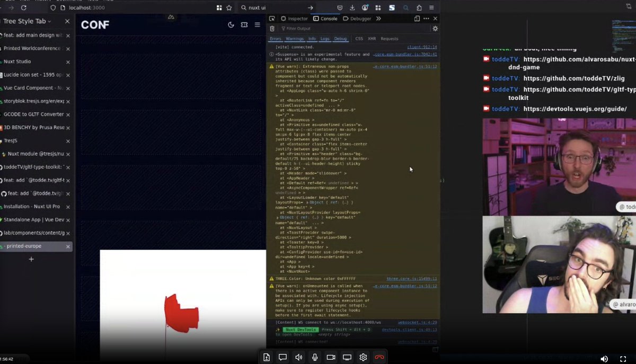Click the CONF logo
This screenshot has width=636, height=364.
(95, 24)
